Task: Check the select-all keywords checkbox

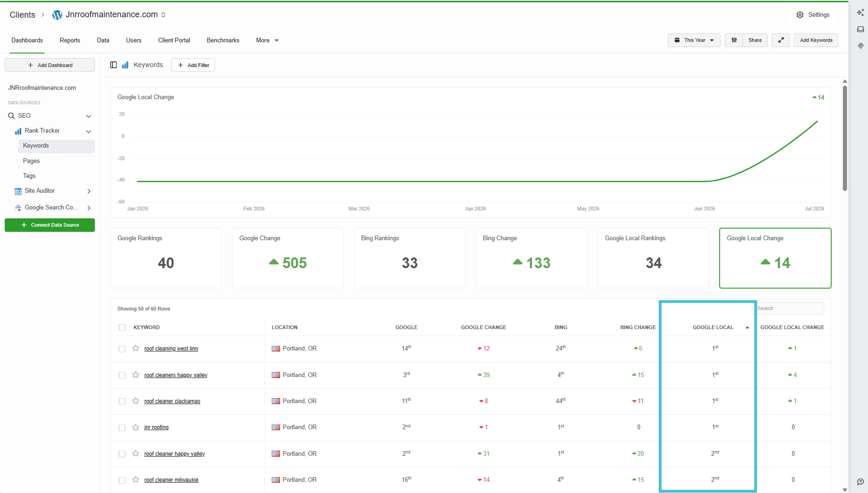Action: pyautogui.click(x=122, y=327)
